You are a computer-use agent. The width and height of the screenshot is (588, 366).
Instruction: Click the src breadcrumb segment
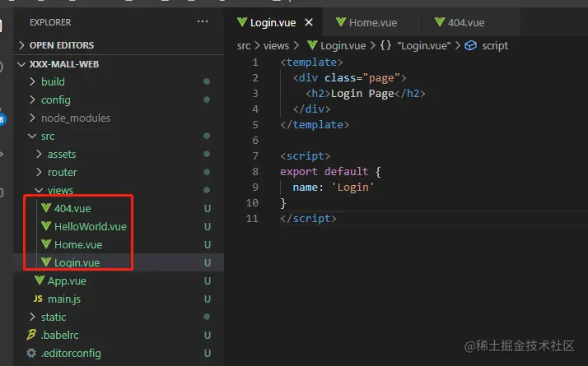pos(244,46)
